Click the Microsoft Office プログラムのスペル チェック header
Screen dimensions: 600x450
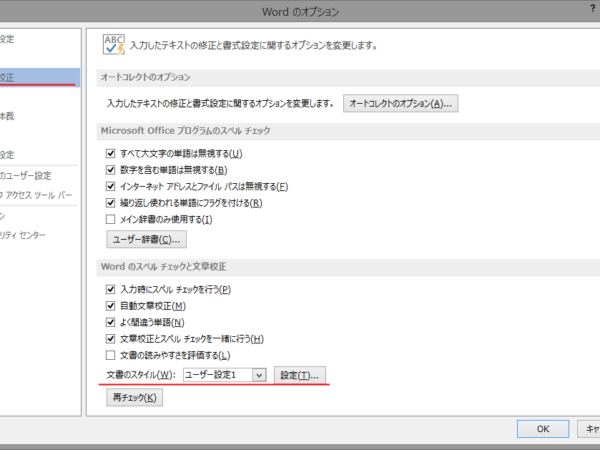pyautogui.click(x=185, y=130)
